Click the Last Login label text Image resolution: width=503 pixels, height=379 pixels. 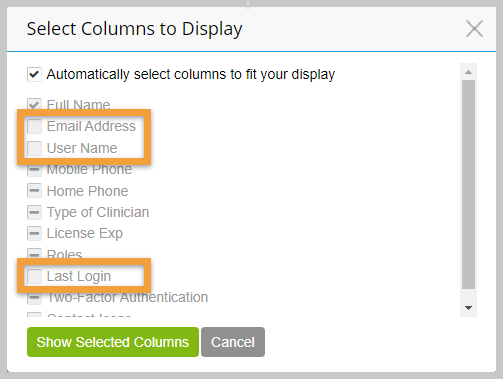point(79,276)
